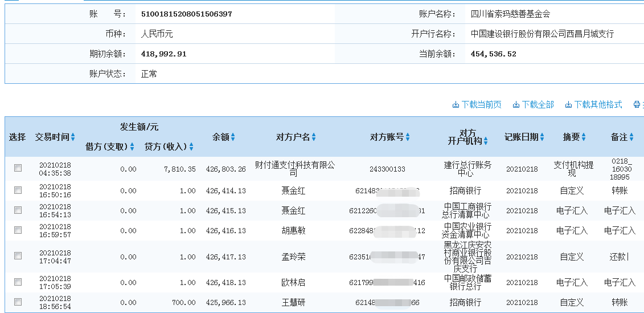Click name 孟玲荣

click(x=293, y=257)
